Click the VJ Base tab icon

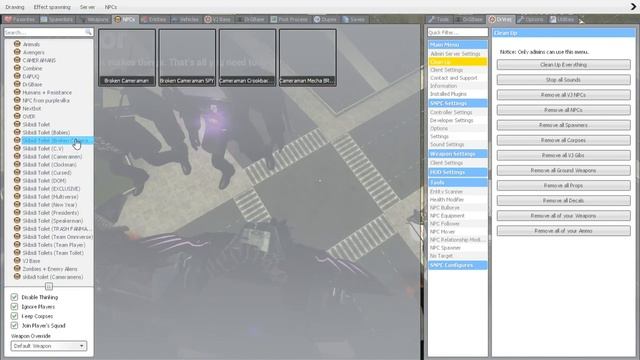point(208,19)
